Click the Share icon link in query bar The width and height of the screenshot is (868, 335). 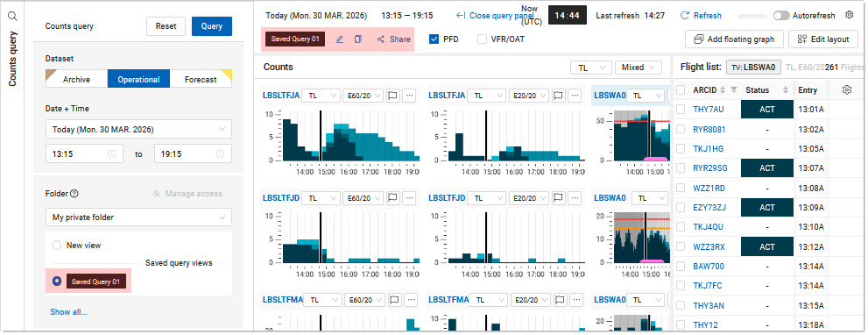(393, 39)
